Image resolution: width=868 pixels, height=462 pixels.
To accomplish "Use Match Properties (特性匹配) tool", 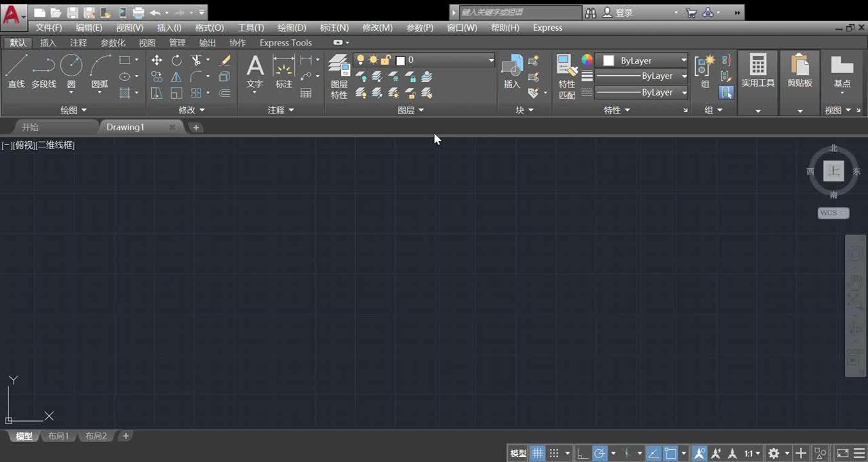I will 565,72.
